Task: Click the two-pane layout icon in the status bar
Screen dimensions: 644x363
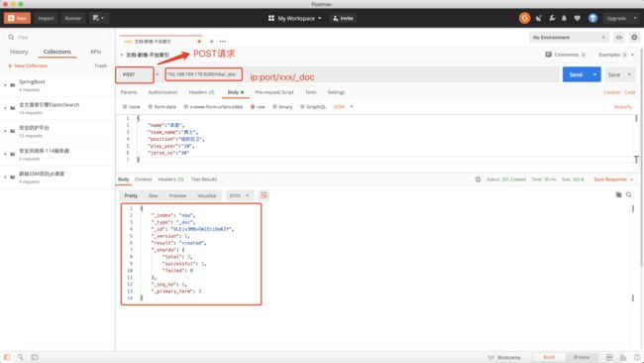Action: click(609, 357)
